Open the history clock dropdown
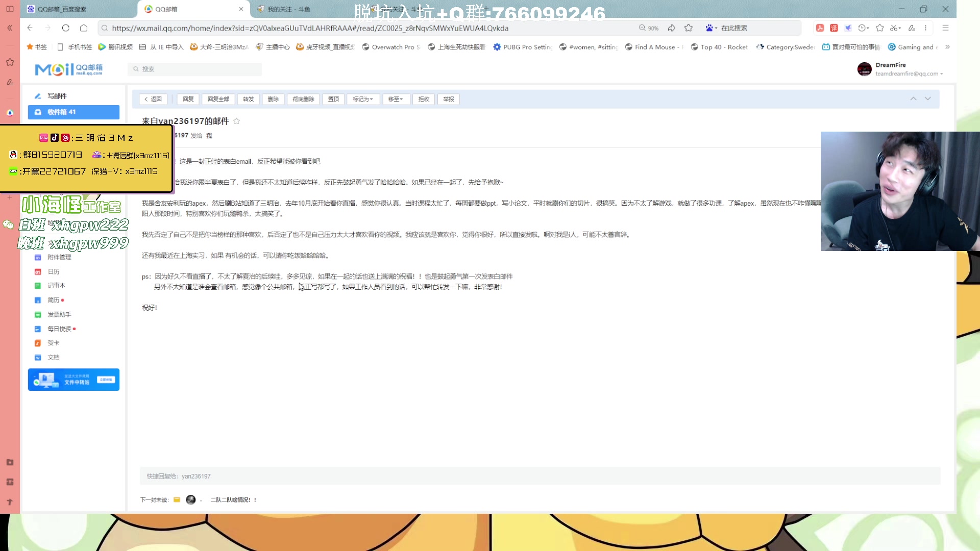The height and width of the screenshot is (551, 980). (864, 28)
